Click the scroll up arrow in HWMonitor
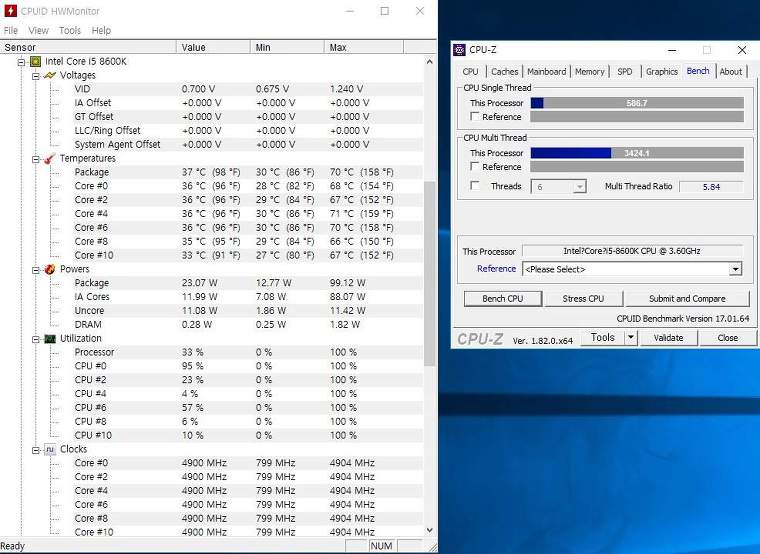This screenshot has width=760, height=554. 429,62
